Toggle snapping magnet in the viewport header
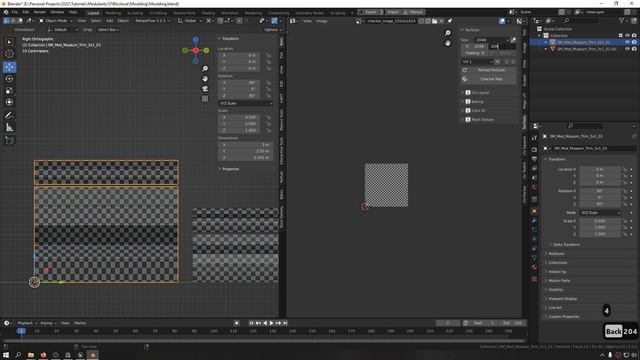 click(220, 21)
